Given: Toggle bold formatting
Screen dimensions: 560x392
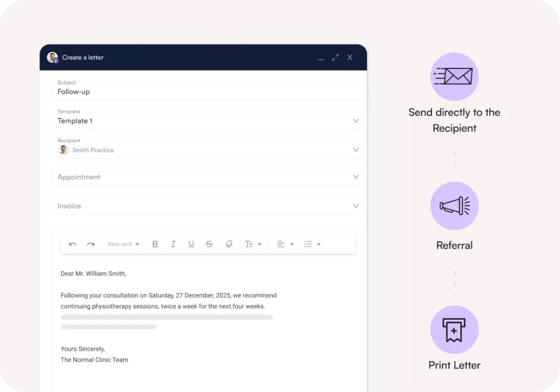Looking at the screenshot, I should 155,244.
